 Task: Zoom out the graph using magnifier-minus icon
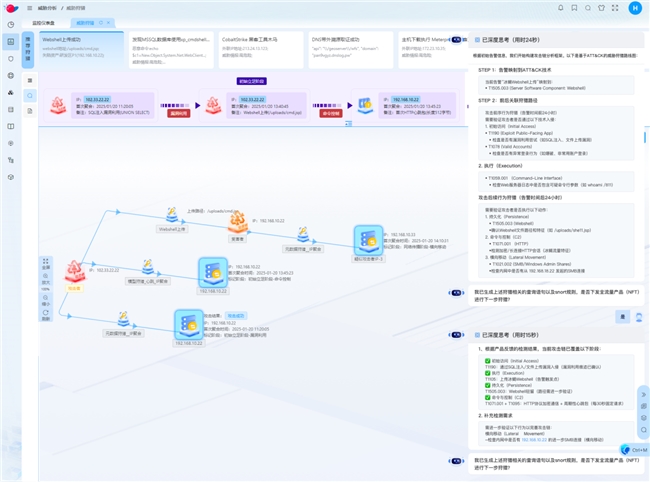(x=46, y=298)
